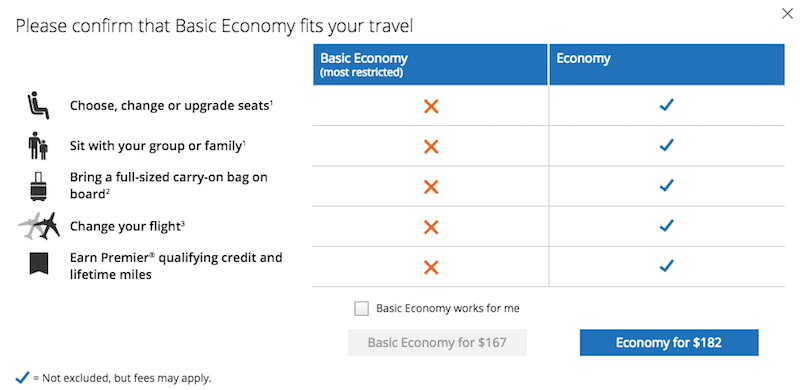Close the fare comparison dialog
The image size is (800, 390).
pos(787,14)
